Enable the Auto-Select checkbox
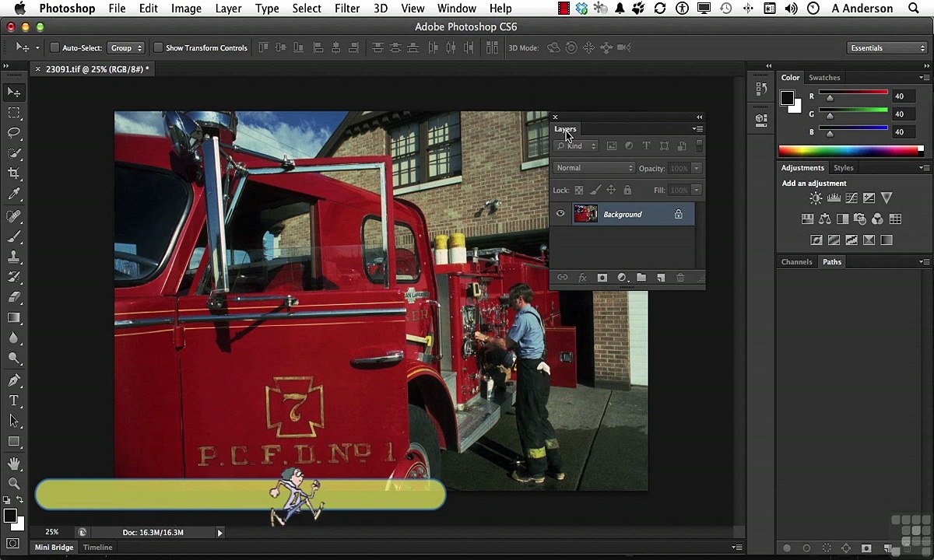The width and height of the screenshot is (934, 560). pyautogui.click(x=54, y=48)
